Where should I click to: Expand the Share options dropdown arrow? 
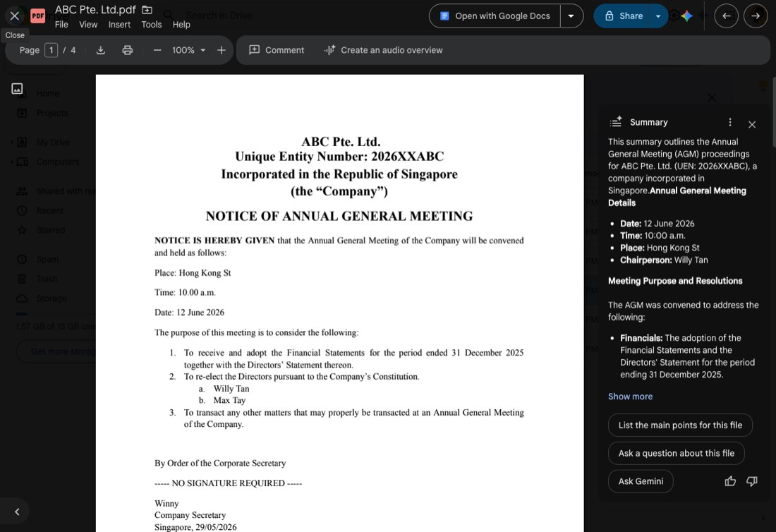(658, 16)
